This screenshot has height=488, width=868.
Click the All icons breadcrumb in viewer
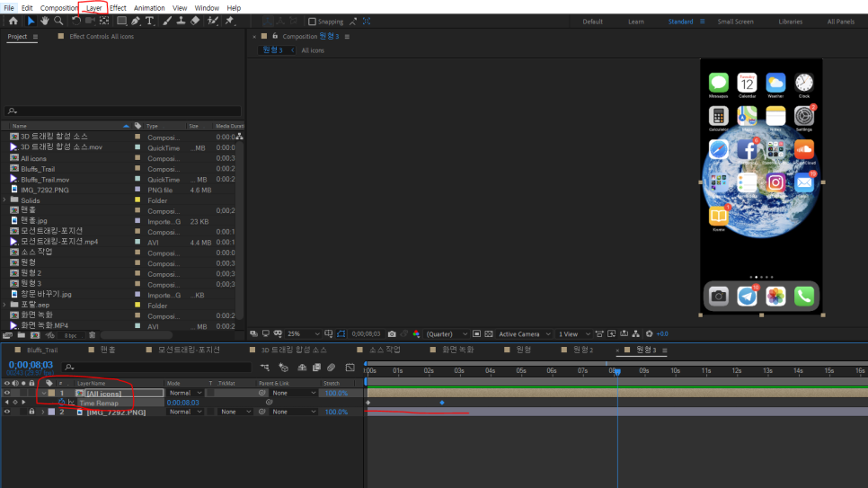313,50
